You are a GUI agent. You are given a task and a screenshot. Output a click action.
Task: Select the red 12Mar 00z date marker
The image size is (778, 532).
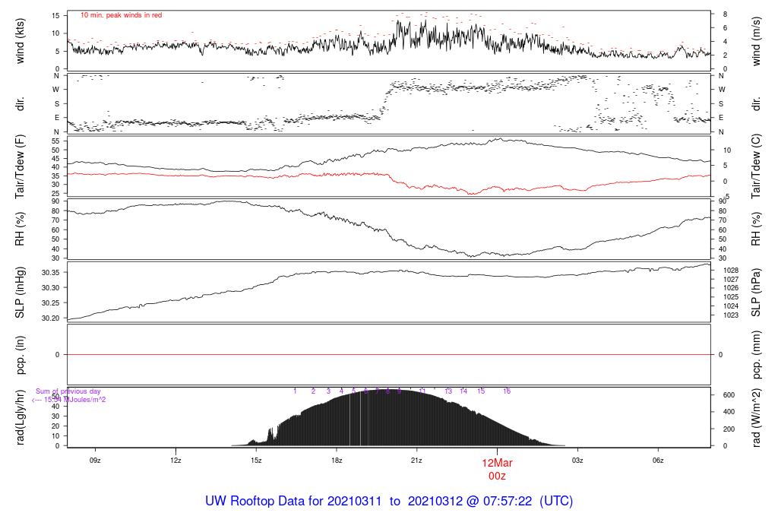498,469
